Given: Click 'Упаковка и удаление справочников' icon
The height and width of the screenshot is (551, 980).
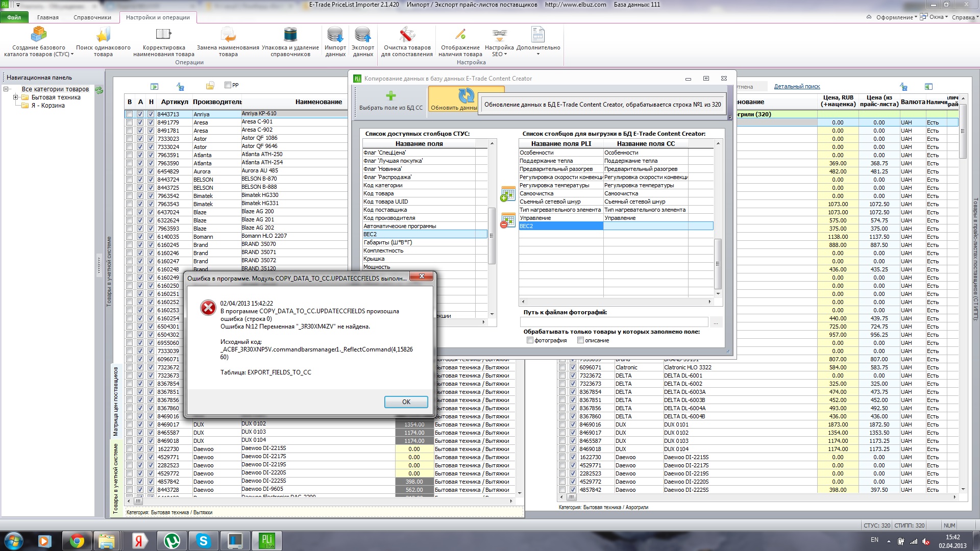Looking at the screenshot, I should (x=290, y=41).
